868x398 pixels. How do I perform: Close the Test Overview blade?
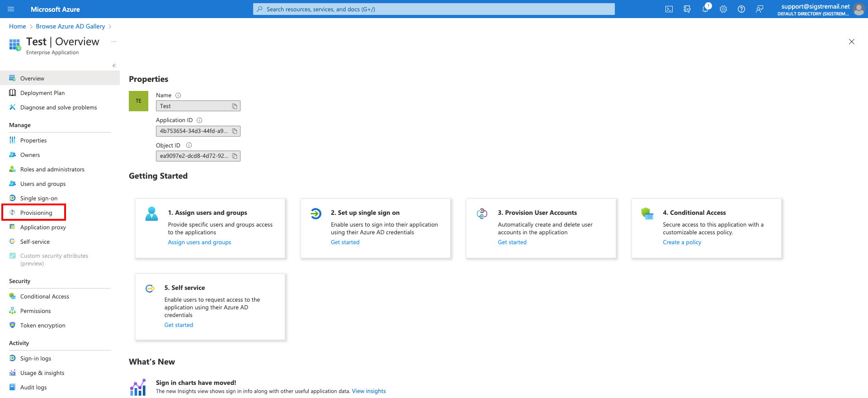pos(852,42)
